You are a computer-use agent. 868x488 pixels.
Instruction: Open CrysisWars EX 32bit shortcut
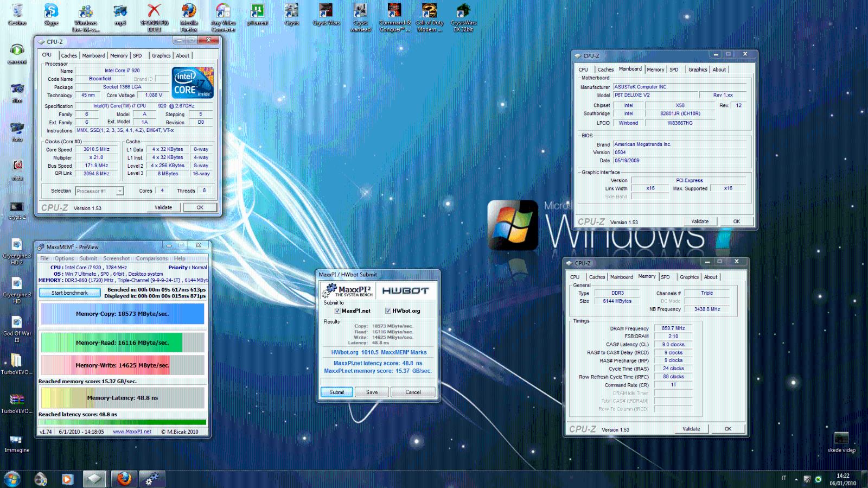(x=463, y=17)
